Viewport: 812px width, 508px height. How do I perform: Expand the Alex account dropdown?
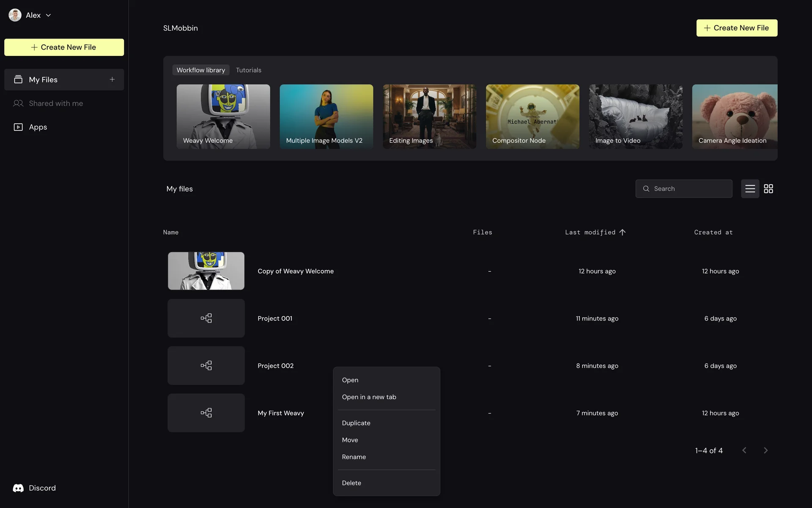[48, 15]
